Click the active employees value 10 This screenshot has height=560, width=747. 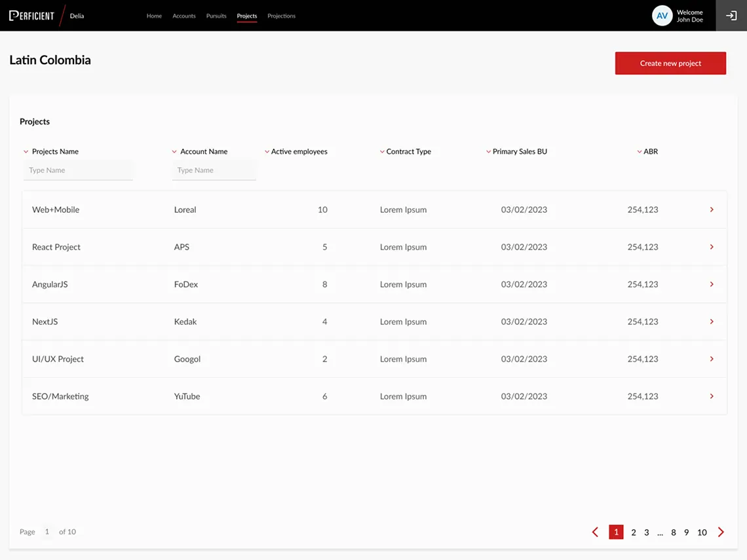click(322, 210)
